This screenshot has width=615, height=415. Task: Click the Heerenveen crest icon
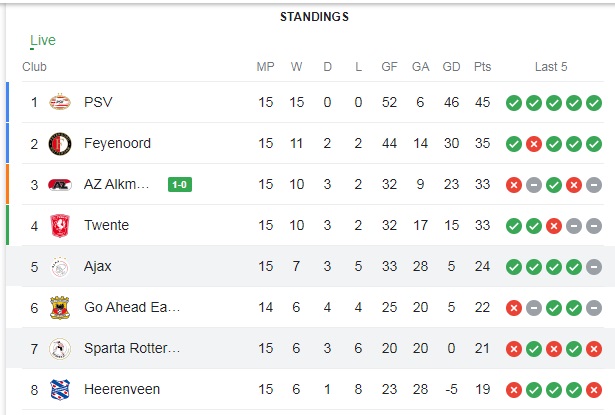point(60,390)
